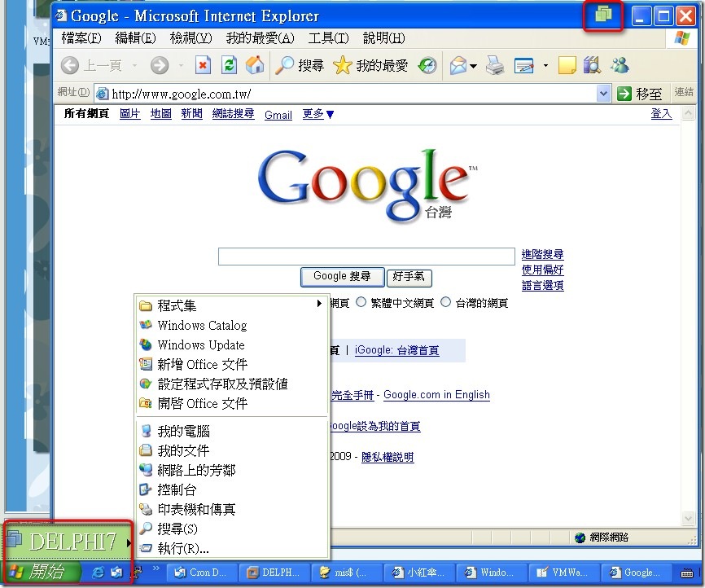This screenshot has height=588, width=705.
Task: Click the Research books icon
Action: (592, 66)
